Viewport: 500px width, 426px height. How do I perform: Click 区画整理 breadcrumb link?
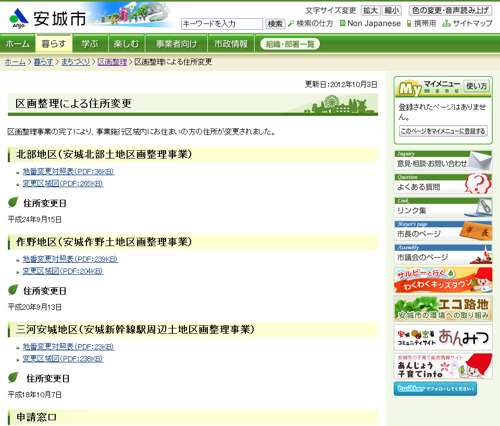coord(112,62)
